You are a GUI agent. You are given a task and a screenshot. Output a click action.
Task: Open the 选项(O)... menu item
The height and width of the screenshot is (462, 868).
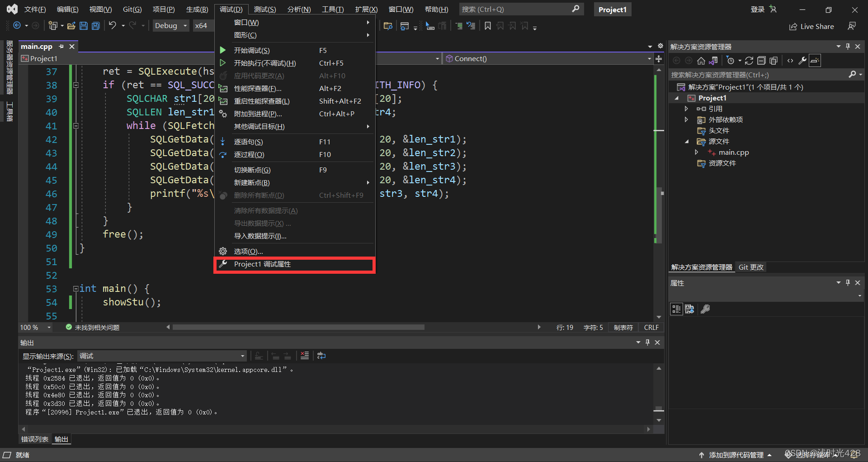[295, 252]
